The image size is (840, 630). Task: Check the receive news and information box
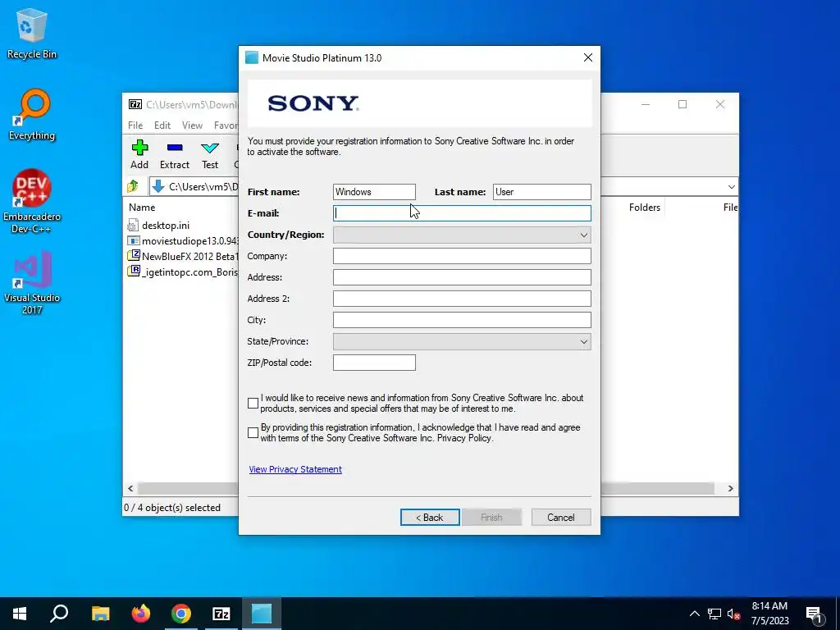click(253, 403)
